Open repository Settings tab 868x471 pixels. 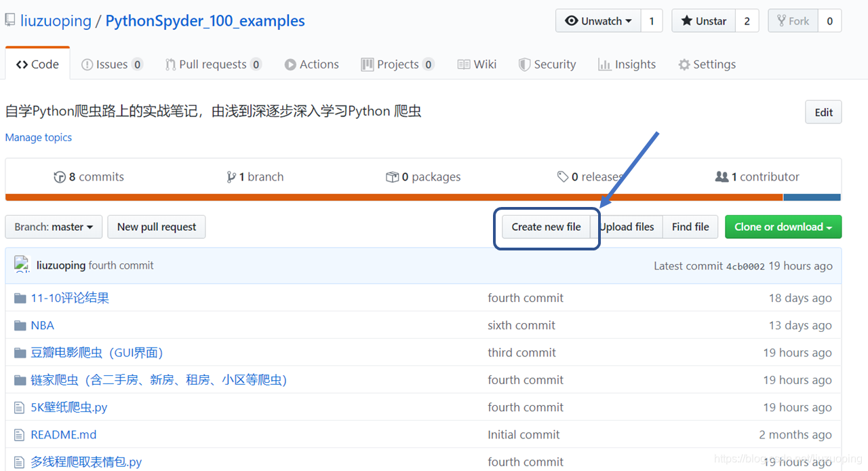pos(707,64)
